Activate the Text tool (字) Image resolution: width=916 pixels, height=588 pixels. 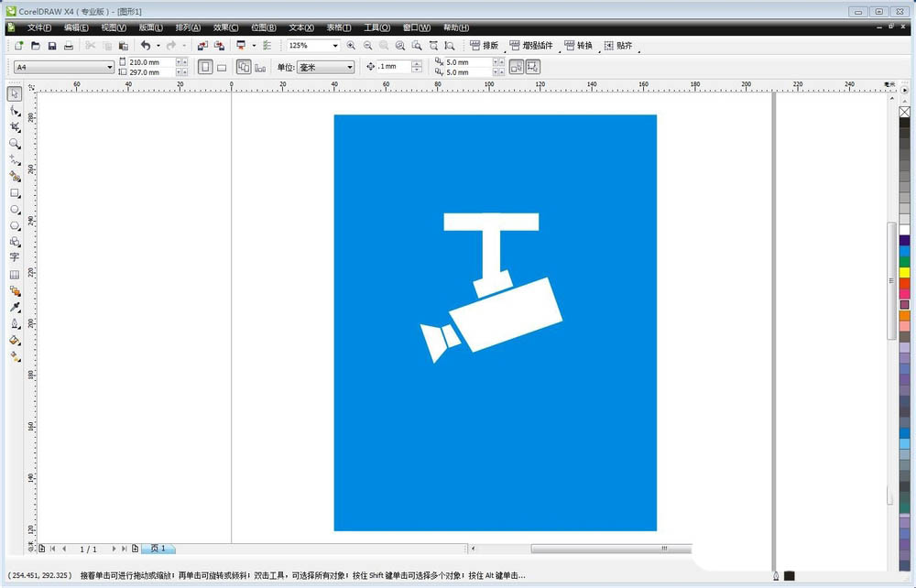(15, 257)
